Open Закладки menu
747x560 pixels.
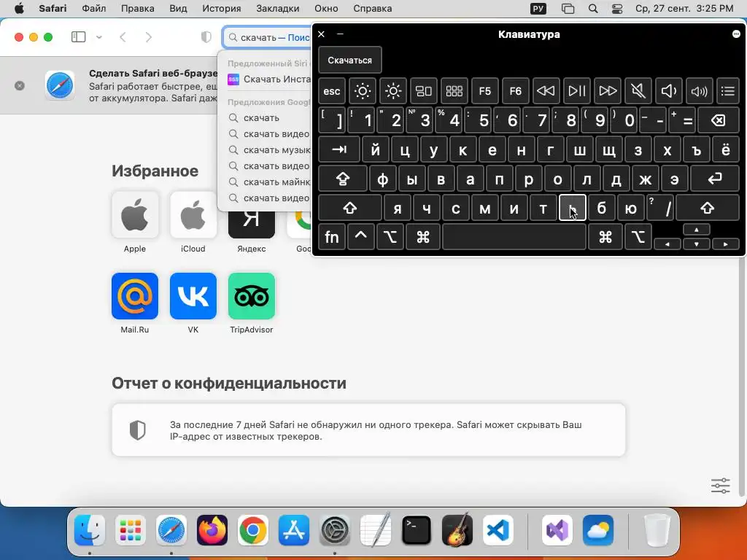tap(278, 9)
